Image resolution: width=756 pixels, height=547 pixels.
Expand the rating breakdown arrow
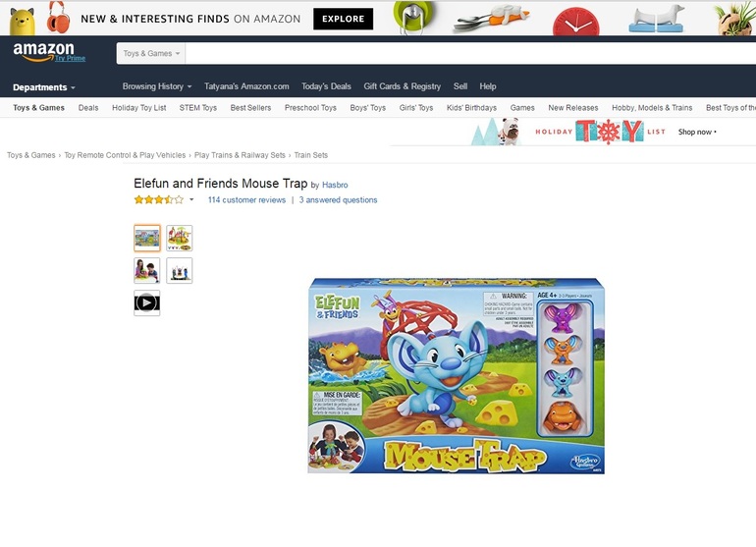[x=191, y=199]
